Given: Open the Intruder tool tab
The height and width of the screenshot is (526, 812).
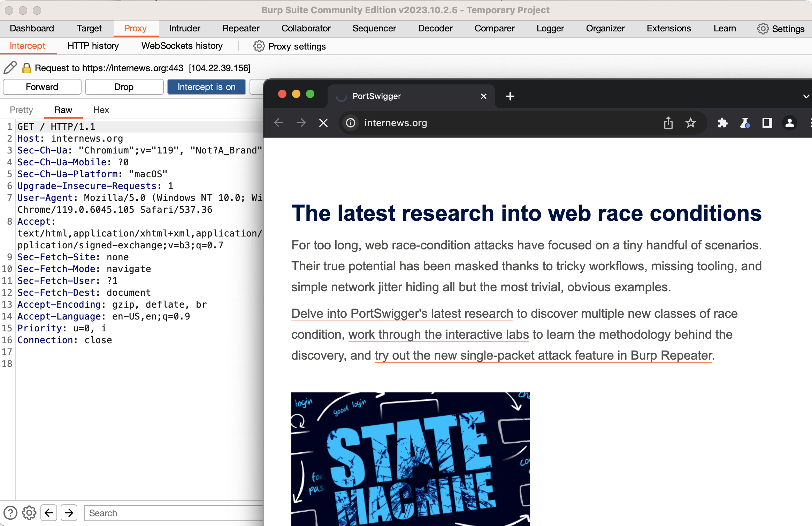Looking at the screenshot, I should coord(184,27).
